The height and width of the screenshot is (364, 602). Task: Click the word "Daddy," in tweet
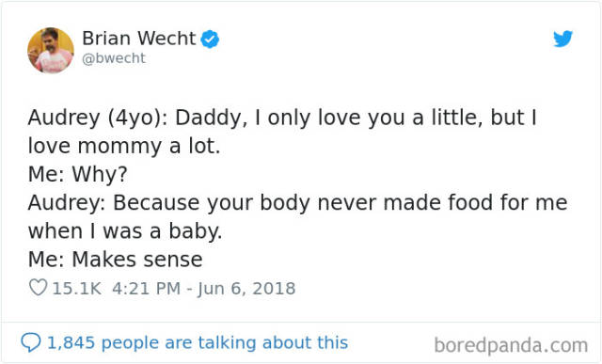(211, 118)
